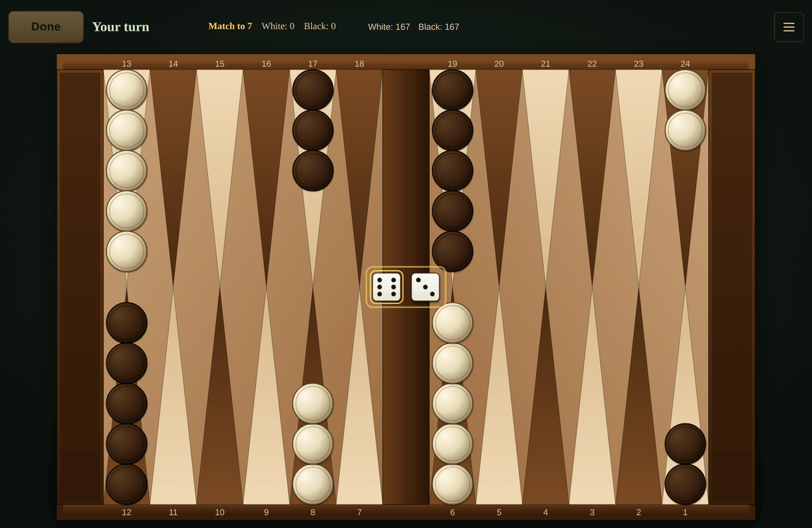Click the bottom black checker on point 17
The height and width of the screenshot is (528, 812).
313,170
